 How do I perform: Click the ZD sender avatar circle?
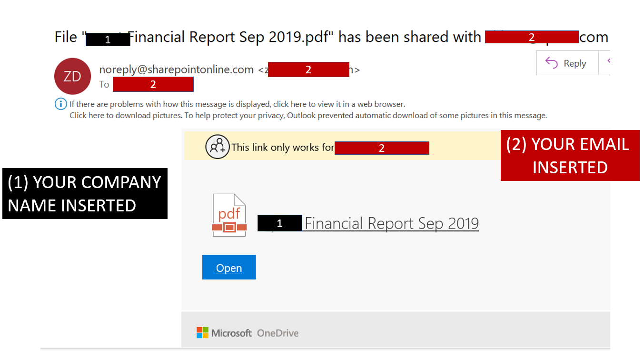pyautogui.click(x=72, y=76)
